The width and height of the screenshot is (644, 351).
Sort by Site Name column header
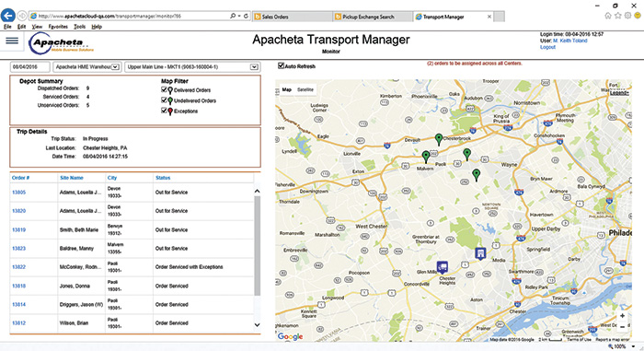pyautogui.click(x=72, y=178)
